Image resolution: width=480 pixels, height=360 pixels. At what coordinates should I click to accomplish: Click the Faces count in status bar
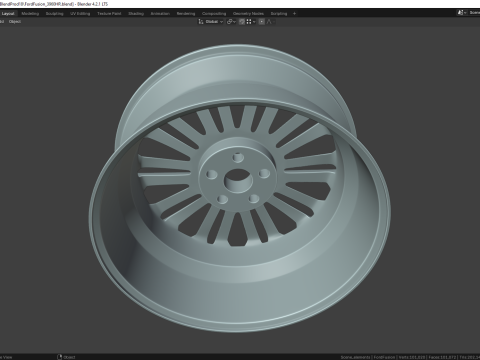point(443,357)
